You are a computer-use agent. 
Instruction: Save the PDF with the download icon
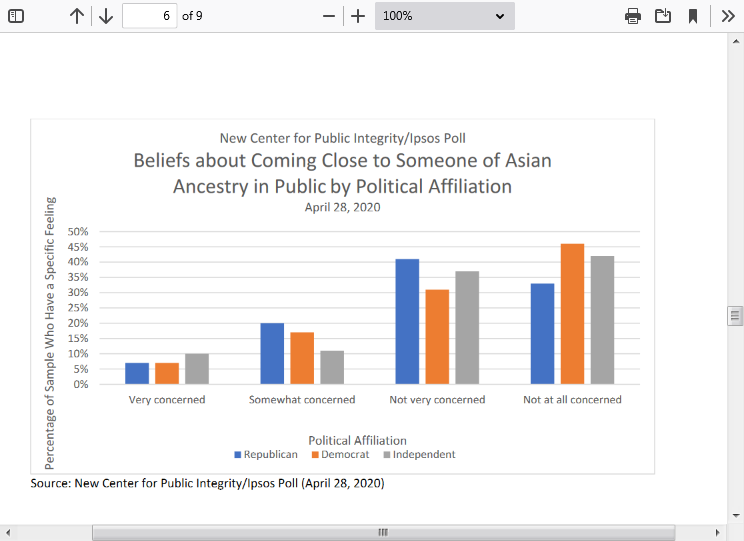pos(662,16)
